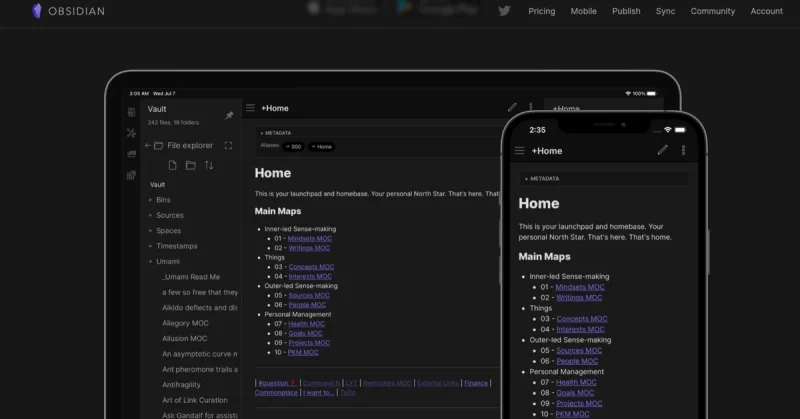Click the pencil edit icon on the tablet
800x419 pixels.
click(x=512, y=107)
